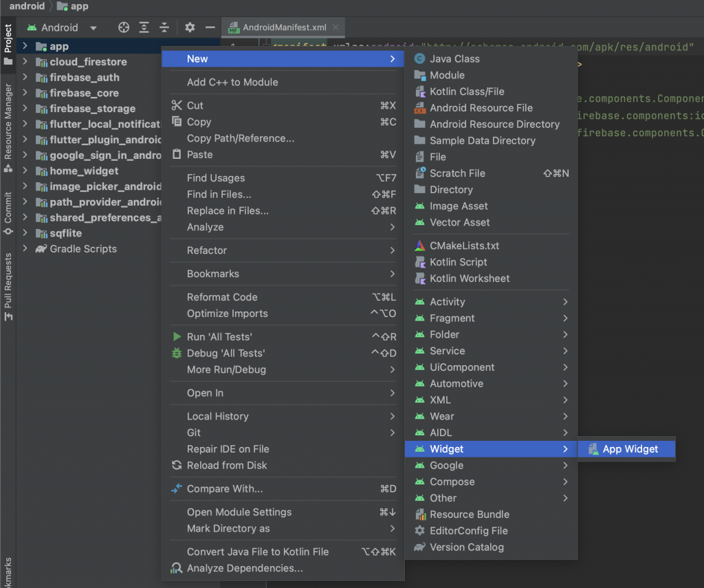Create an Android Resource Directory
704x588 pixels.
[491, 124]
